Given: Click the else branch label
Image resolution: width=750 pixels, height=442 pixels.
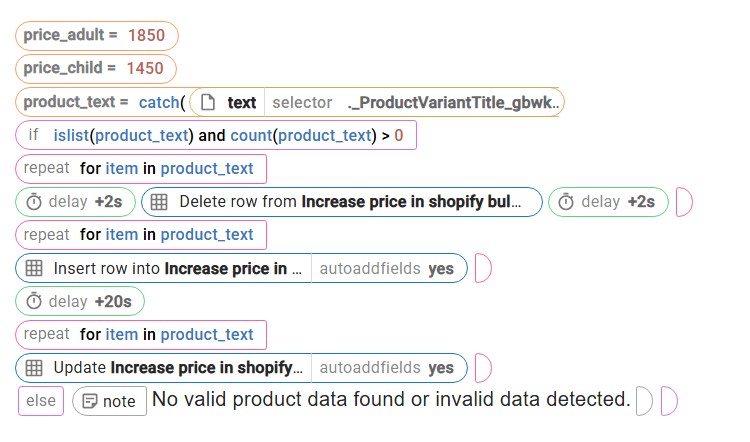Looking at the screenshot, I should pos(41,402).
